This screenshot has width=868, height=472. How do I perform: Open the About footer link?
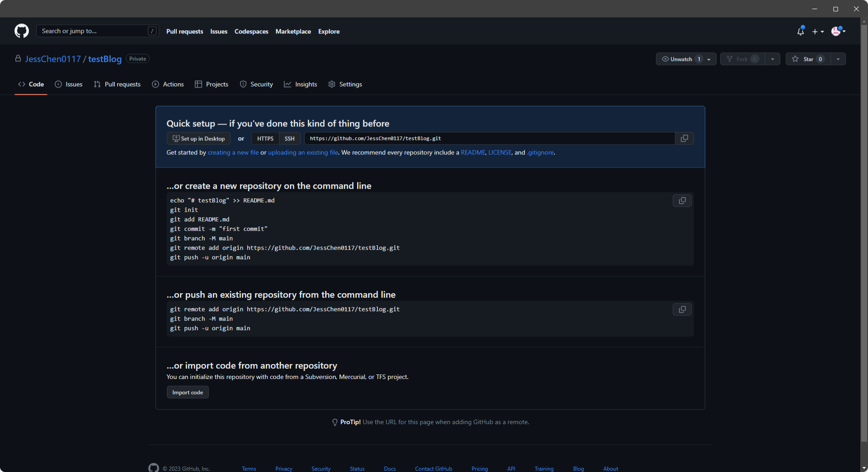point(611,469)
